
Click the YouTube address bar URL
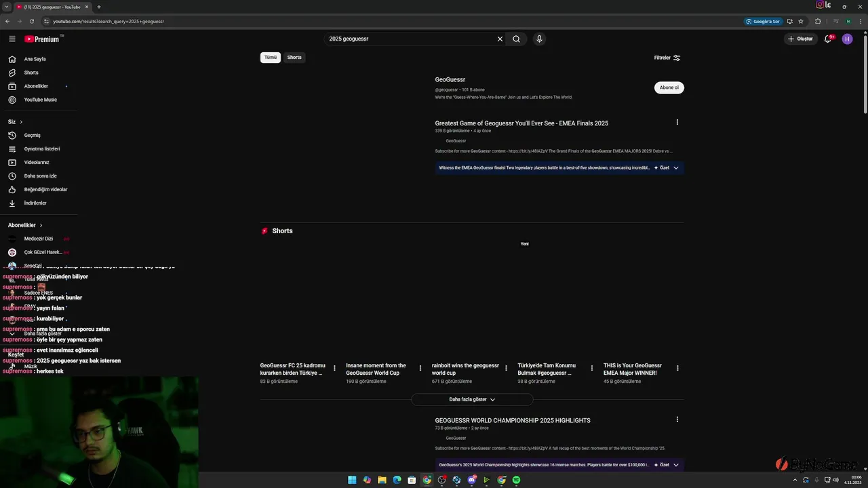click(108, 21)
